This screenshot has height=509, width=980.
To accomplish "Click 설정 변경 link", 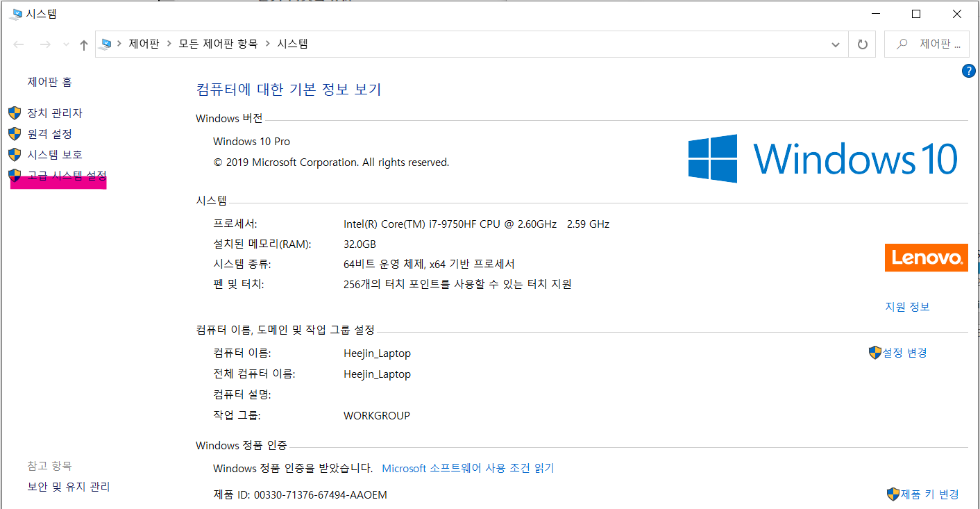I will pos(904,353).
